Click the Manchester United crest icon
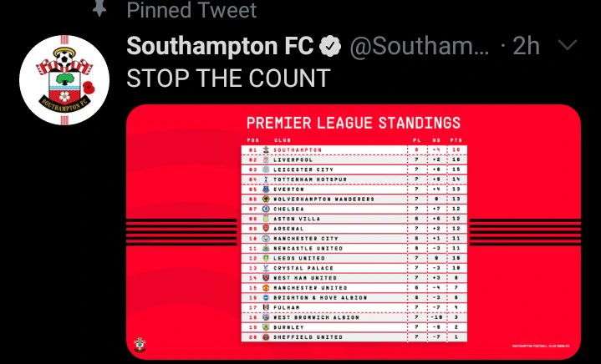Image resolution: width=601 pixels, height=364 pixels. click(266, 288)
